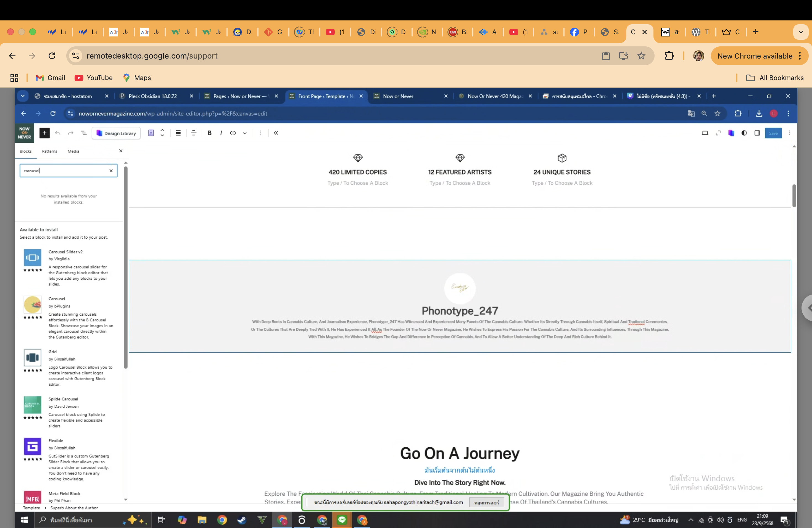Click the Carousel Slider v2 block icon
Screen dimensions: 812x528
[32, 258]
